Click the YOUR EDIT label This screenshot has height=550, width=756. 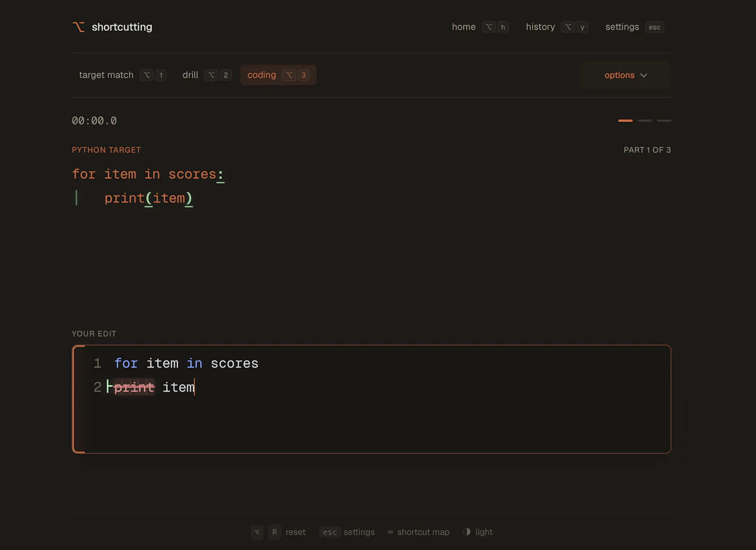point(94,334)
